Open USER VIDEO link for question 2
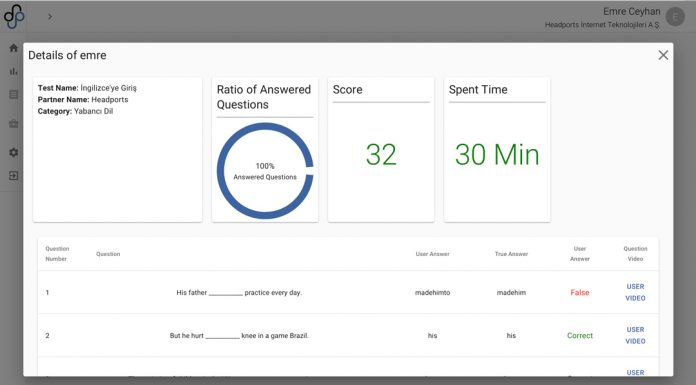Screen dimensions: 696x385 point(635,335)
